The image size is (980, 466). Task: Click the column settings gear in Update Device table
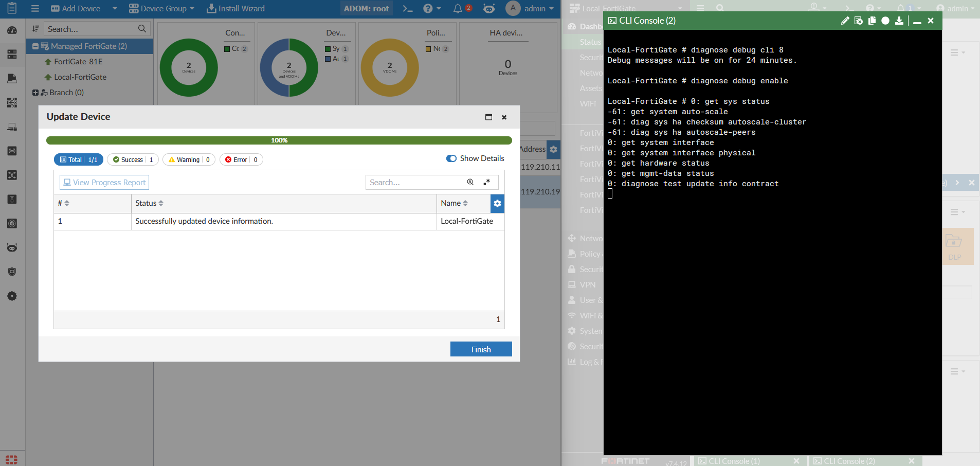(x=497, y=204)
